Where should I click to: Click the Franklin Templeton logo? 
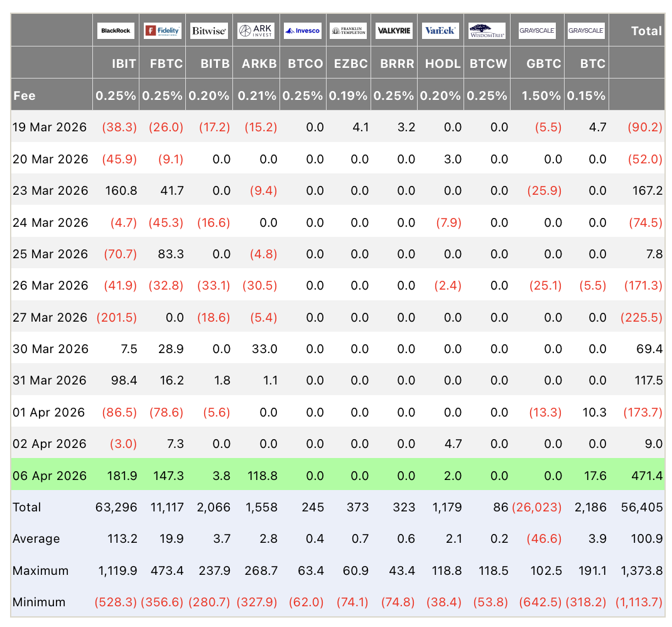click(349, 31)
